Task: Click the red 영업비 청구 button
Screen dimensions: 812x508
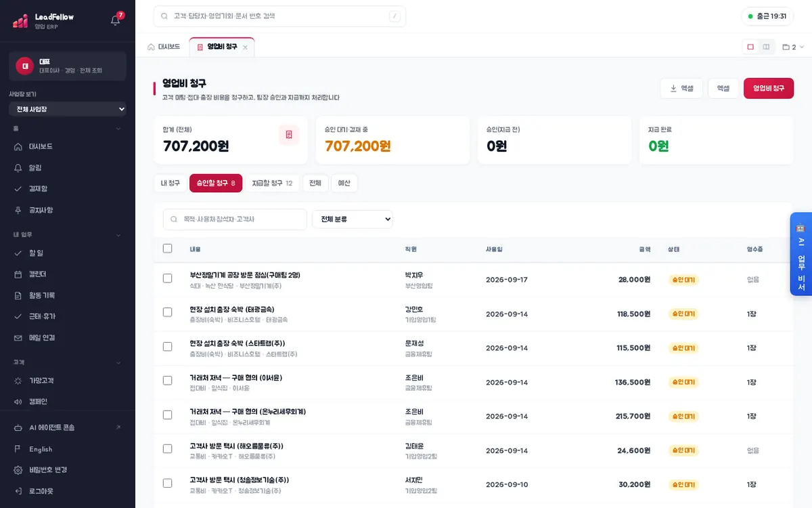Action: click(769, 88)
